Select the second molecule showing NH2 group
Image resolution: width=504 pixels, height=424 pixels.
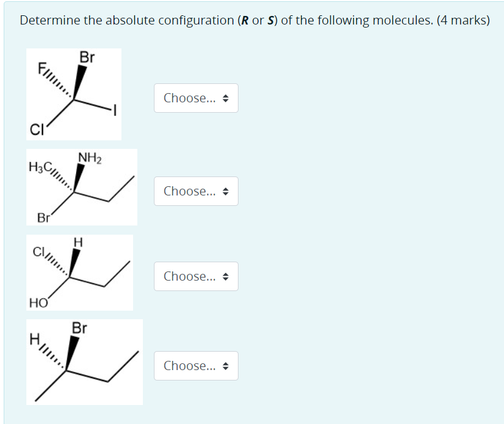[x=82, y=186]
